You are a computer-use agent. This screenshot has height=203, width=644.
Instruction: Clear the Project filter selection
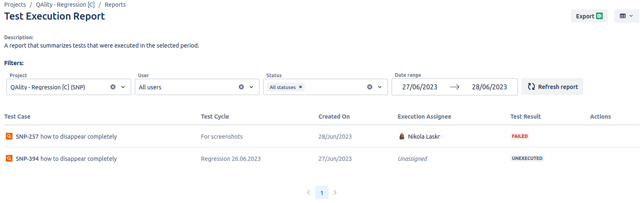pos(113,87)
